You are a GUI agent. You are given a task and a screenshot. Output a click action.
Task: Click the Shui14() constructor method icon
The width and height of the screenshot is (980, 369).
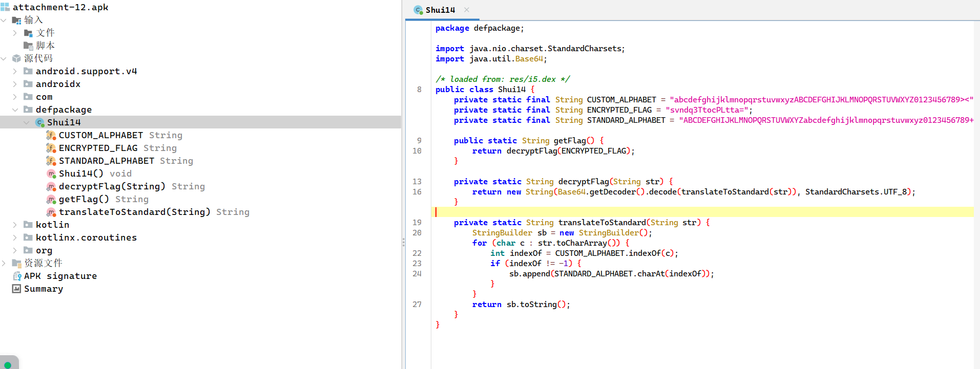[x=51, y=173]
